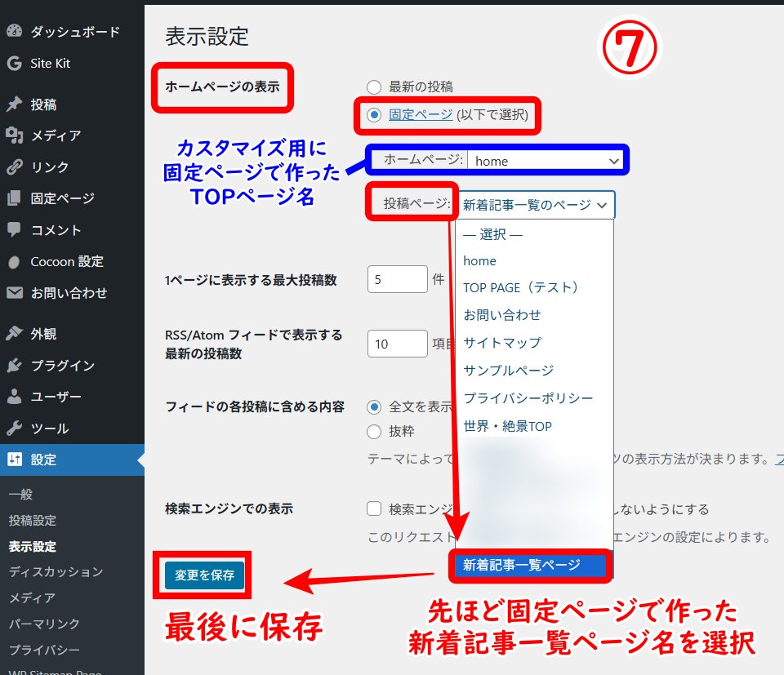Image resolution: width=784 pixels, height=675 pixels.
Task: Click the speech bubble コメント icon
Action: pos(14,230)
